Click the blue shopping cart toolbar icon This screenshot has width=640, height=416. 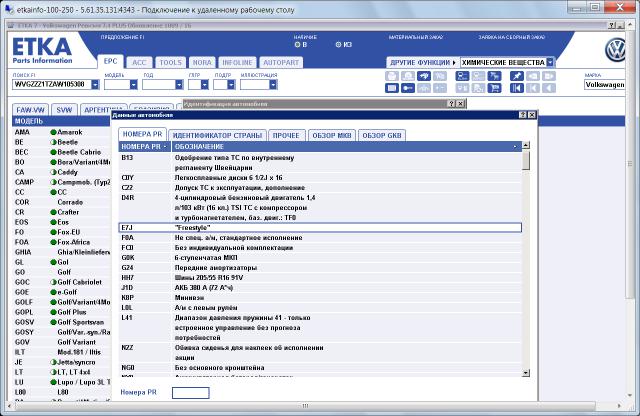494,88
